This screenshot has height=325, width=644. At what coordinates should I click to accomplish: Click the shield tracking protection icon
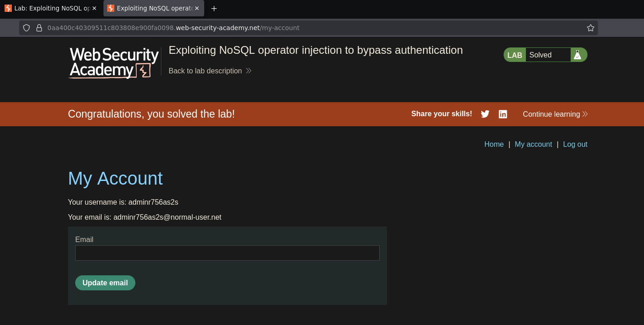click(26, 28)
